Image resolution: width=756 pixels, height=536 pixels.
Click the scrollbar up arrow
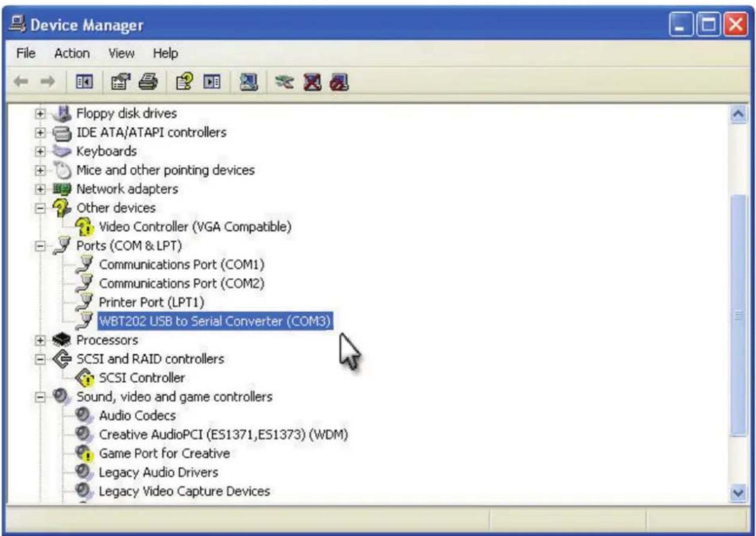(x=738, y=113)
